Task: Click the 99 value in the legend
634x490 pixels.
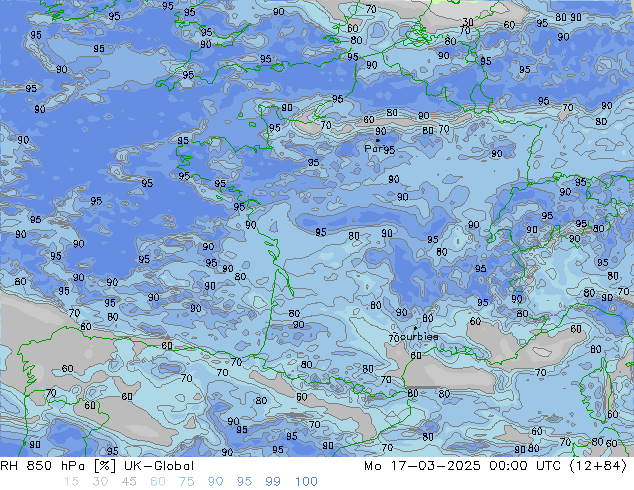Action: coord(273,482)
